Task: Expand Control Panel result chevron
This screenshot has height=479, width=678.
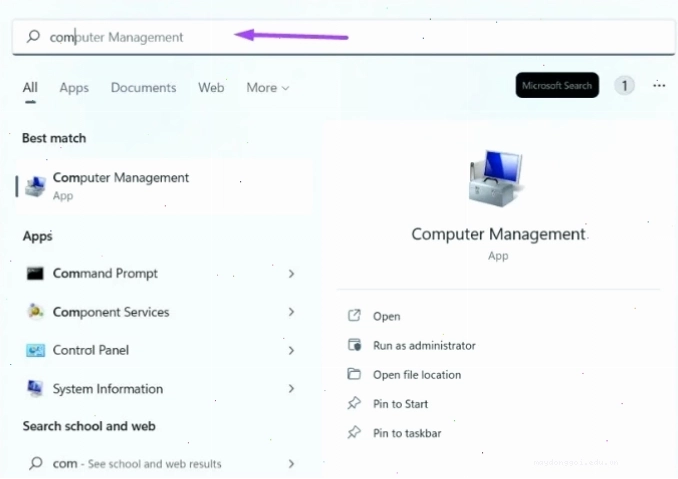Action: [291, 350]
